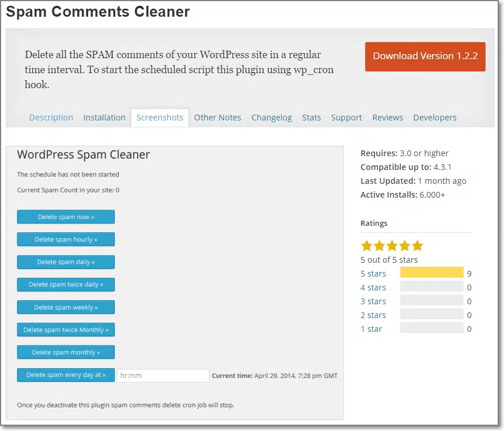This screenshot has width=504, height=431.
Task: Click Delete spam hourly button
Action: click(x=66, y=240)
